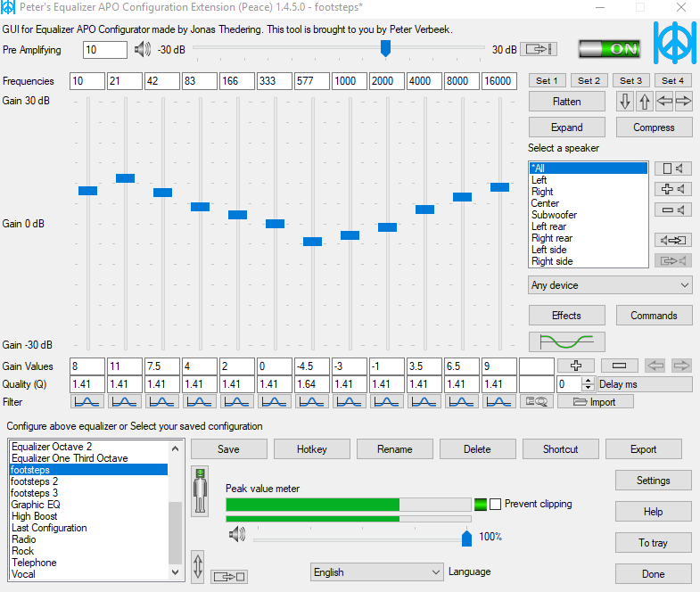Shift gains down with down arrow
This screenshot has height=592, width=700.
click(625, 102)
